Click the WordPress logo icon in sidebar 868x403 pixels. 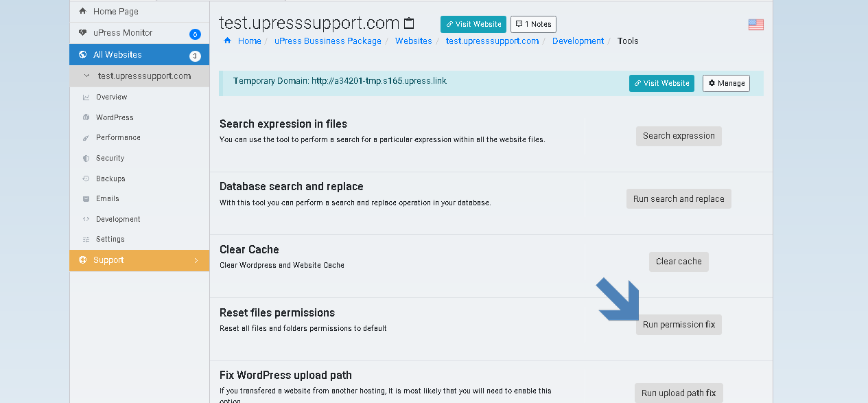[86, 117]
